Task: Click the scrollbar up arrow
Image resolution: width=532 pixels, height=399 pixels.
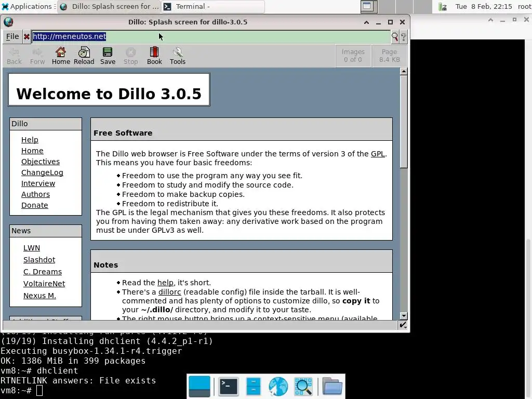Action: tap(403, 71)
